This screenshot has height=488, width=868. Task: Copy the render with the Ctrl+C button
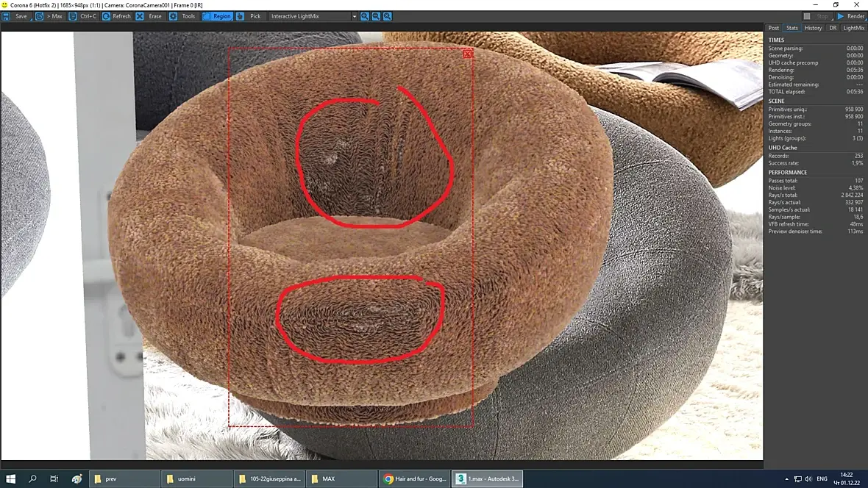[83, 16]
